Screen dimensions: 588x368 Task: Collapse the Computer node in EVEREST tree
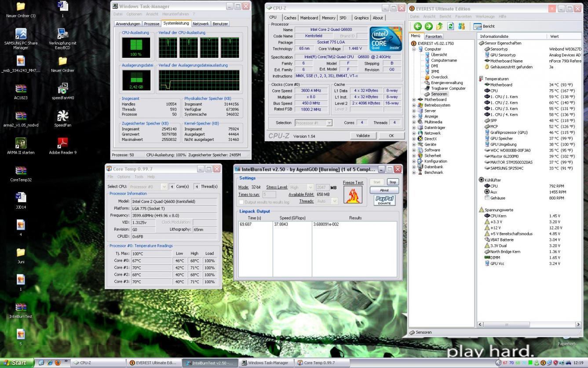[414, 49]
